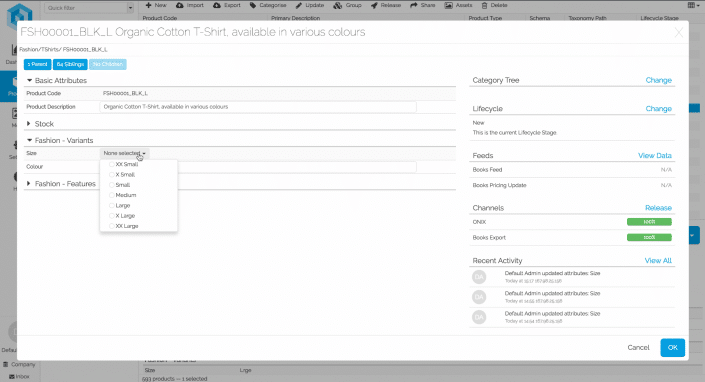The height and width of the screenshot is (382, 705).
Task: Click the Import cloud icon
Action: [x=180, y=5]
